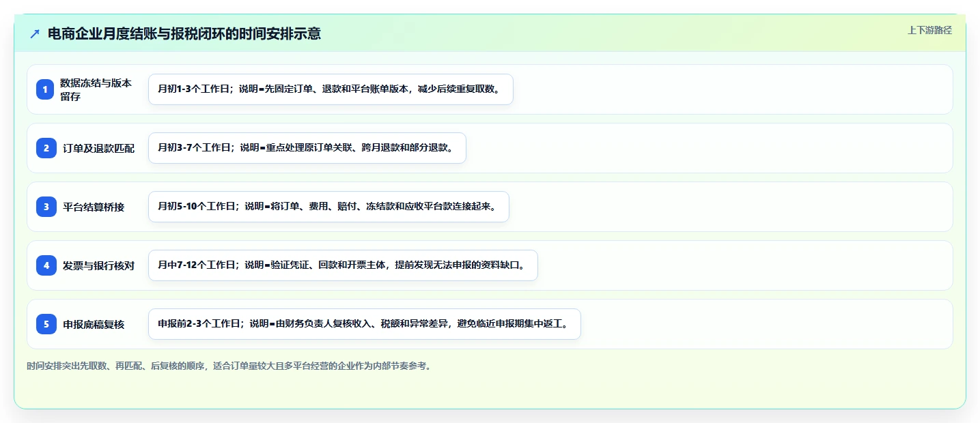Image resolution: width=980 pixels, height=423 pixels.
Task: Open the 月初3-7个工作日 description box
Action: pyautogui.click(x=307, y=148)
